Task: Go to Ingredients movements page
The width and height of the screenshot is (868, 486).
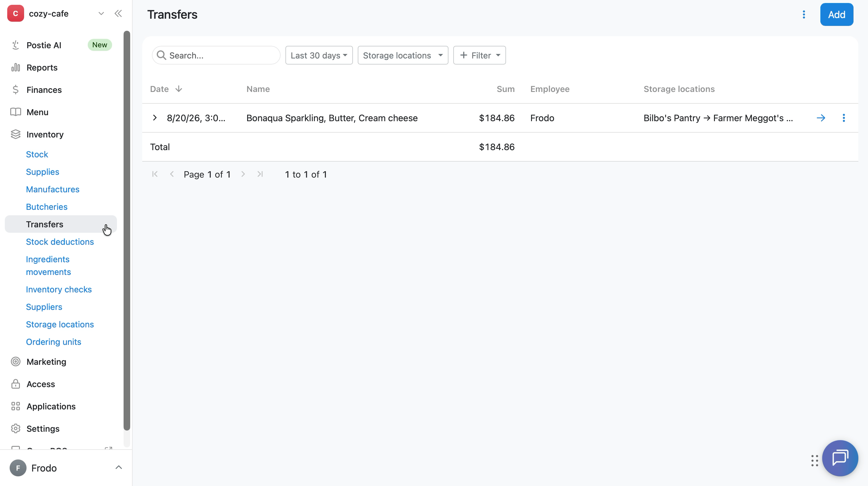Action: (x=49, y=266)
